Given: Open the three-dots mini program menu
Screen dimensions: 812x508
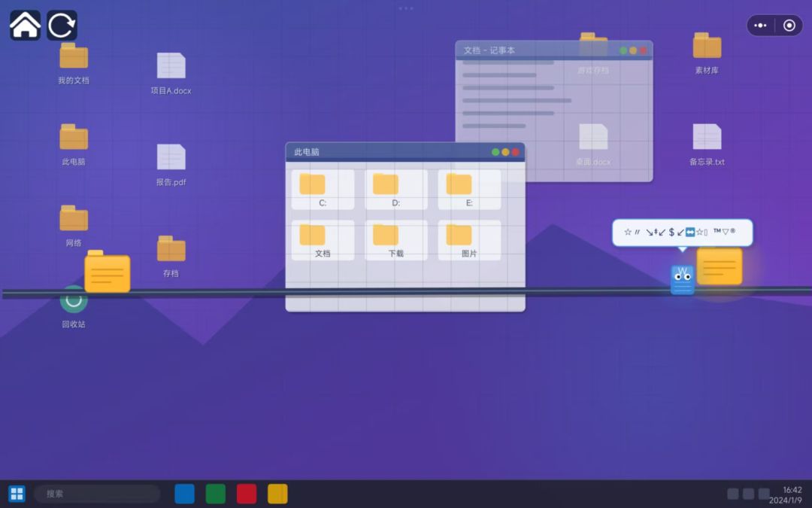Looking at the screenshot, I should pyautogui.click(x=760, y=26).
